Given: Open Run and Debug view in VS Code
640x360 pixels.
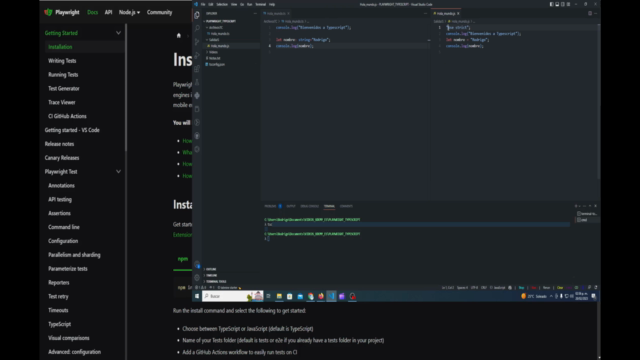Looking at the screenshot, I should click(x=197, y=55).
